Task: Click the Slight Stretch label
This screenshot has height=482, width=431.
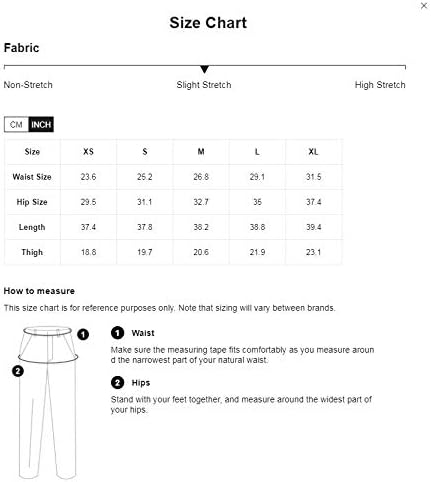Action: point(204,85)
